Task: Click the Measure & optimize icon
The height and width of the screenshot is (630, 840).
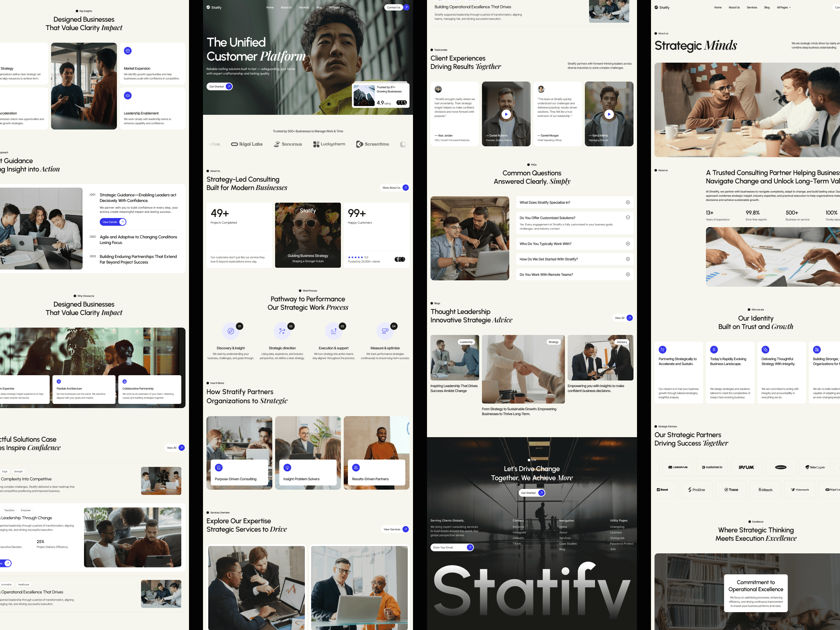Action: pos(385,331)
